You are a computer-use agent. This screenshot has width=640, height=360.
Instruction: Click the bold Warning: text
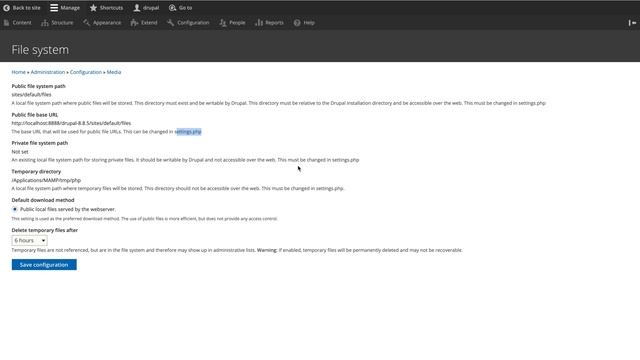click(x=267, y=250)
